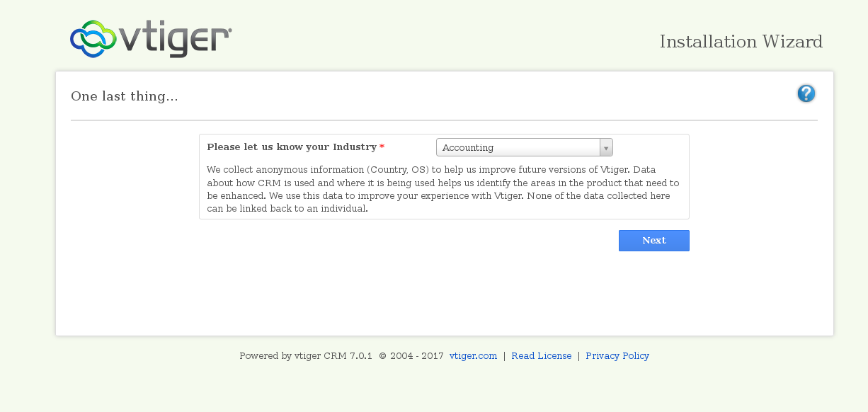
Task: Expand the Industry dropdown arrow
Action: tap(606, 147)
